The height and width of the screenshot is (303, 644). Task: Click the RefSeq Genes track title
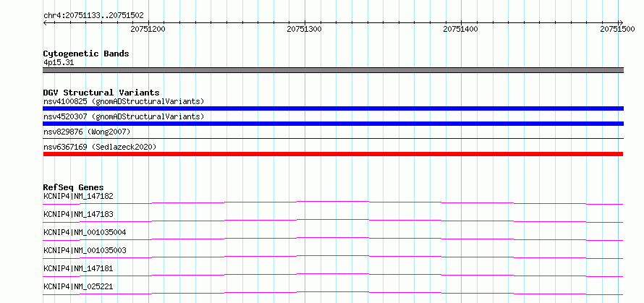coord(74,187)
